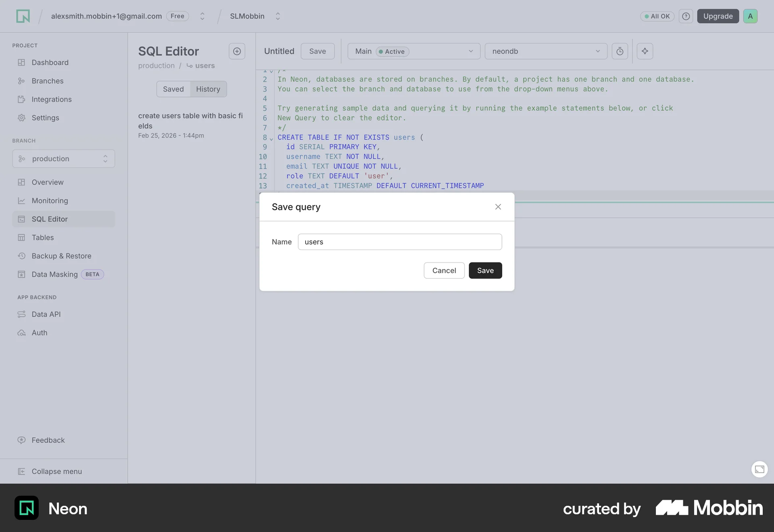This screenshot has height=532, width=774.
Task: Click the SQL Editor icon in sidebar
Action: pos(21,219)
